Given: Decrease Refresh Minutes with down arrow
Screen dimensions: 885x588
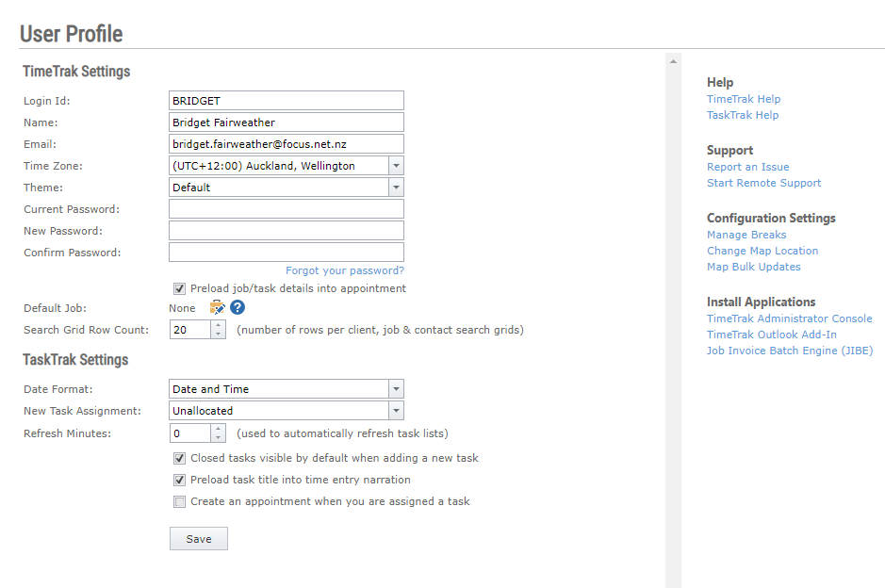Looking at the screenshot, I should click(x=218, y=438).
